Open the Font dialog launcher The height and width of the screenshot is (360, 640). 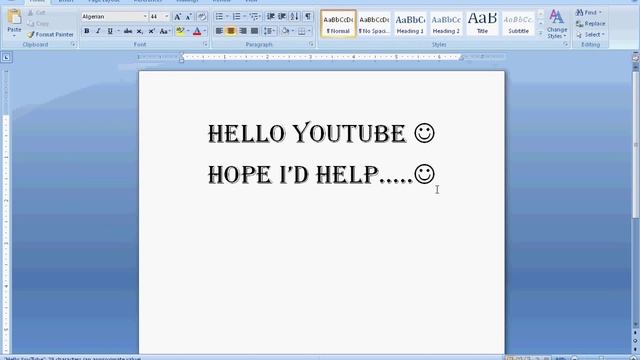205,44
